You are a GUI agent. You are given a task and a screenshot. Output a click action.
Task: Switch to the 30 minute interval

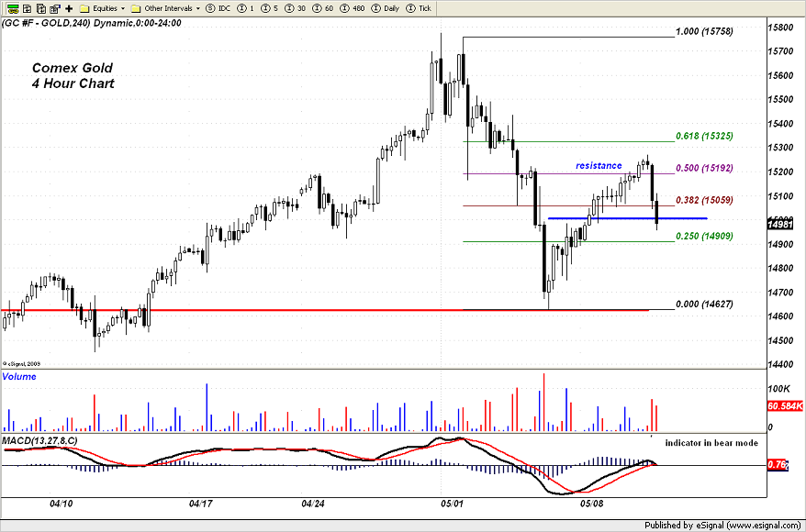[296, 8]
